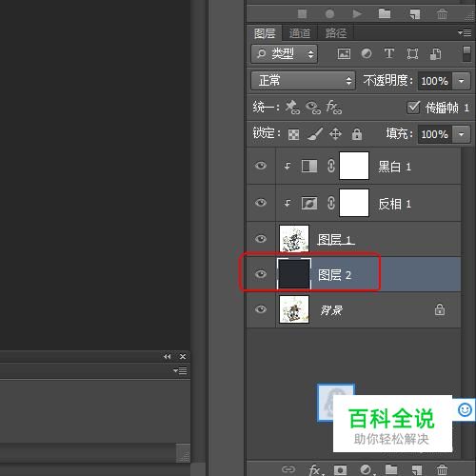
Task: Link layers using bottom chain icon
Action: tap(288, 469)
